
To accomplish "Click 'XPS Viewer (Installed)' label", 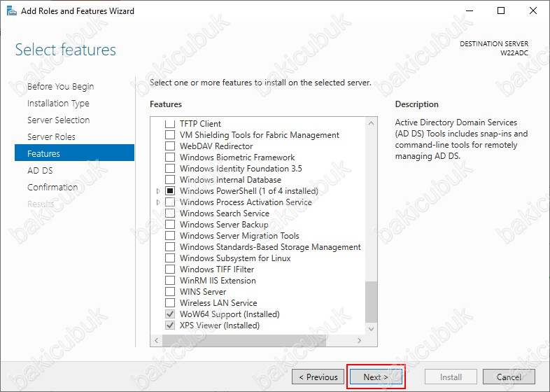I will coord(220,325).
